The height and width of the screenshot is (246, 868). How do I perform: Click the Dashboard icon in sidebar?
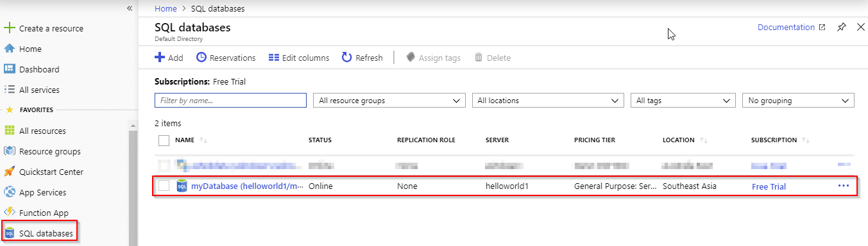point(9,69)
